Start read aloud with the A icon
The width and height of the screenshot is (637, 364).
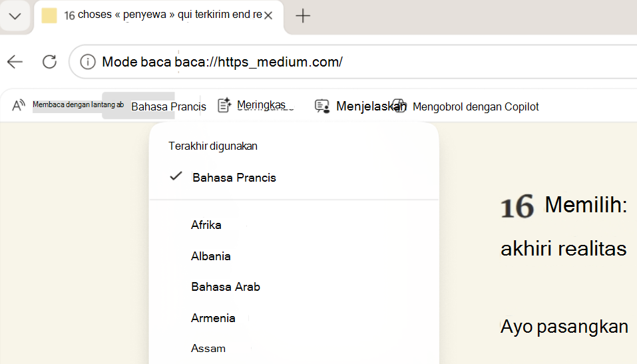18,105
